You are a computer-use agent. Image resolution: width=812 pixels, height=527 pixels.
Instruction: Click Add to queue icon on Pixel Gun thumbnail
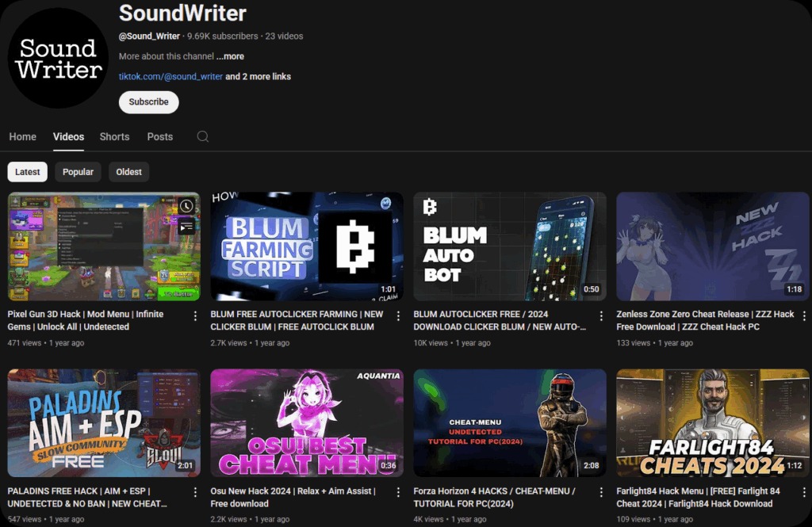186,227
